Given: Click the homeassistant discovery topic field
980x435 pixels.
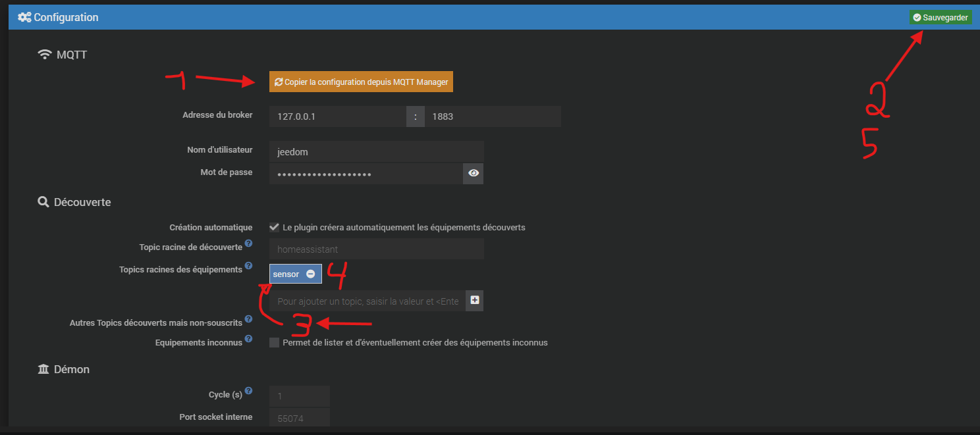Looking at the screenshot, I should [x=377, y=249].
